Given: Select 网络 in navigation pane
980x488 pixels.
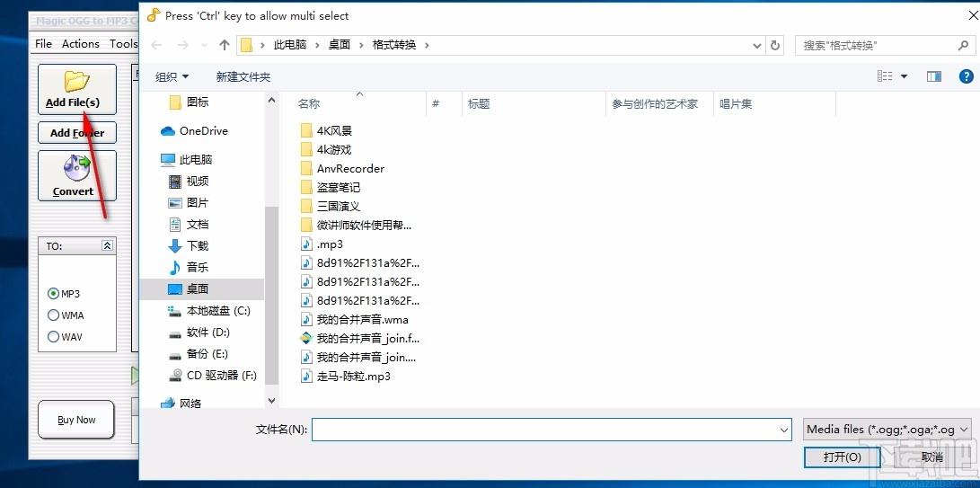Looking at the screenshot, I should pos(181,403).
